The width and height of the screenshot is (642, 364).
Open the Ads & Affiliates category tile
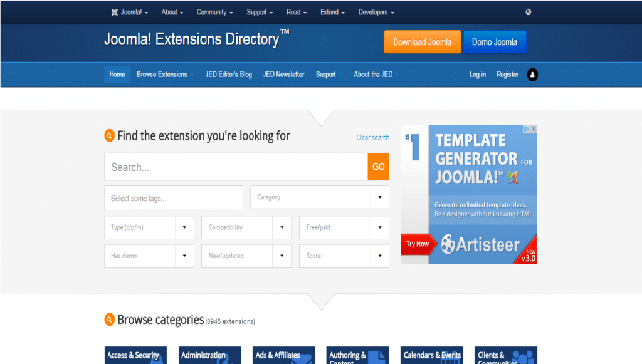point(283,355)
